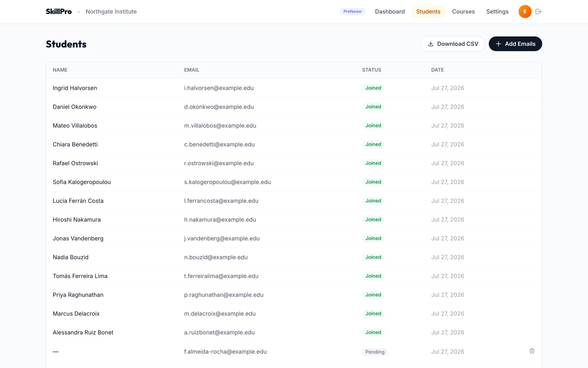Click the Download CSV button
The width and height of the screenshot is (588, 368).
(x=453, y=44)
